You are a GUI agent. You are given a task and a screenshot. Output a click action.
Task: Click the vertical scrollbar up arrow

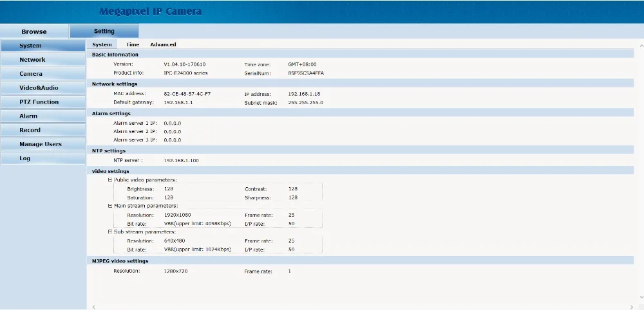point(641,44)
